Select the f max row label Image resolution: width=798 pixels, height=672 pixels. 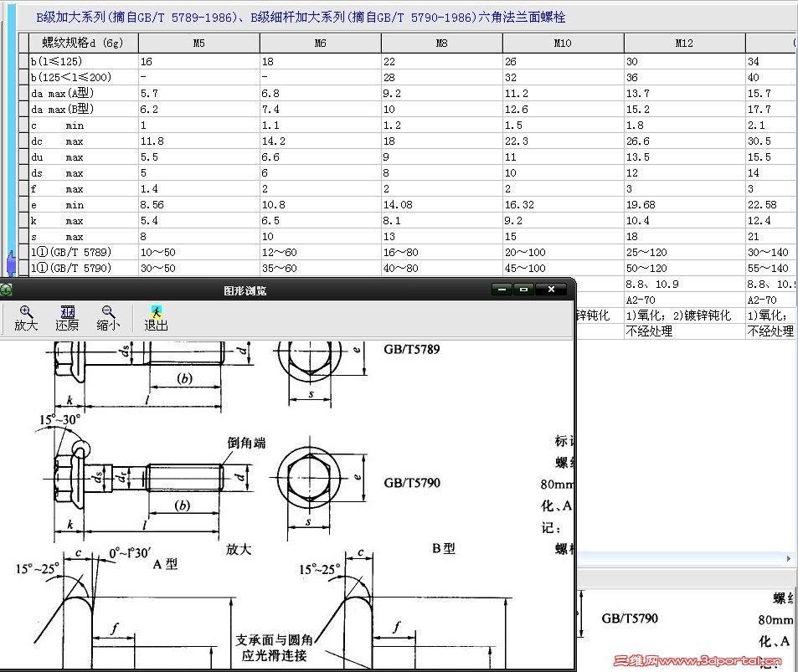pyautogui.click(x=84, y=189)
